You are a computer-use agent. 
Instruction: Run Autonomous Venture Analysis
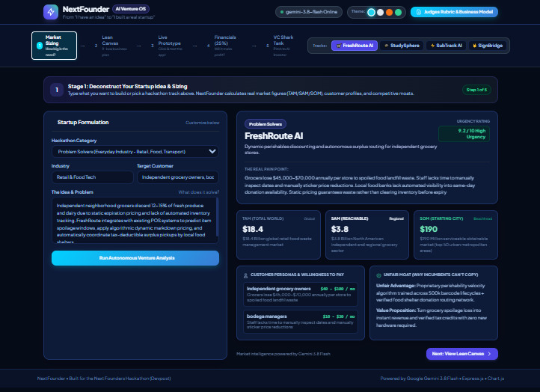(135, 258)
